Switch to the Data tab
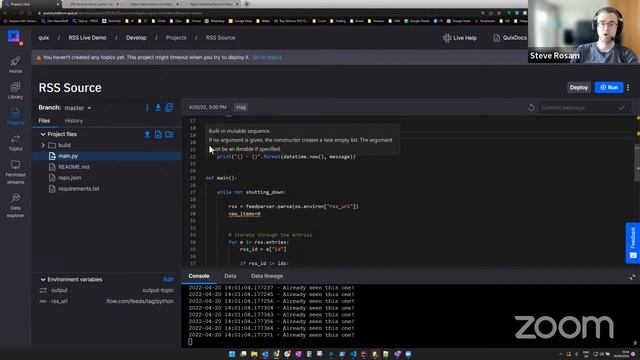 coord(230,276)
